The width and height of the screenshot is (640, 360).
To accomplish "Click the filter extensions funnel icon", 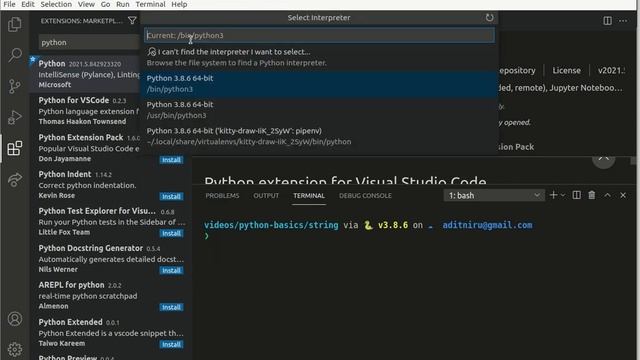I will pyautogui.click(x=132, y=20).
